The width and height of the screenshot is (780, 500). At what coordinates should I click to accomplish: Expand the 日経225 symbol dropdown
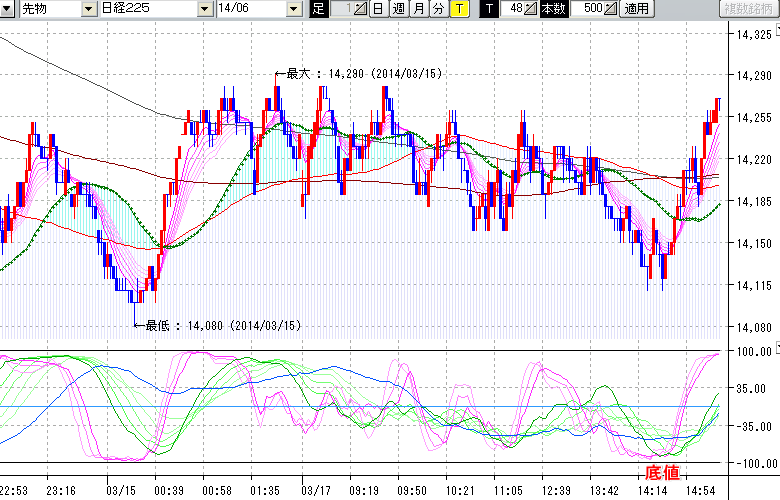pyautogui.click(x=204, y=9)
